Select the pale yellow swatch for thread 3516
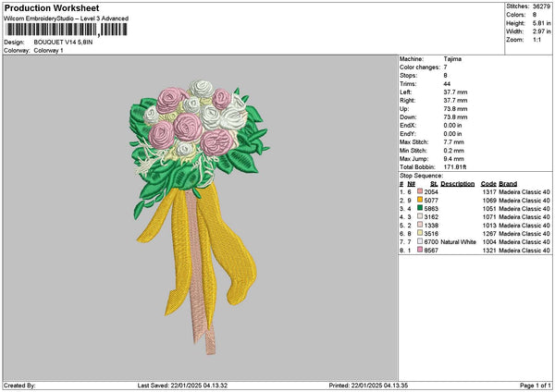 (x=420, y=233)
